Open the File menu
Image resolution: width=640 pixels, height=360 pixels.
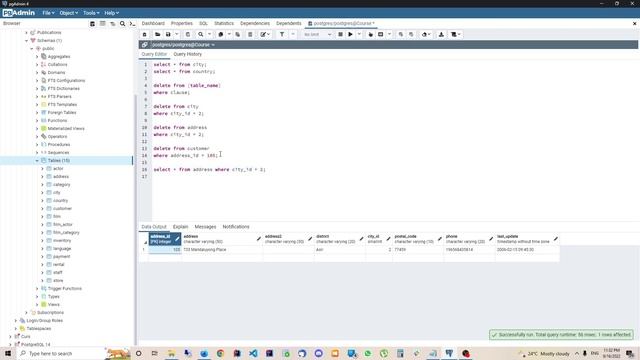(48, 13)
